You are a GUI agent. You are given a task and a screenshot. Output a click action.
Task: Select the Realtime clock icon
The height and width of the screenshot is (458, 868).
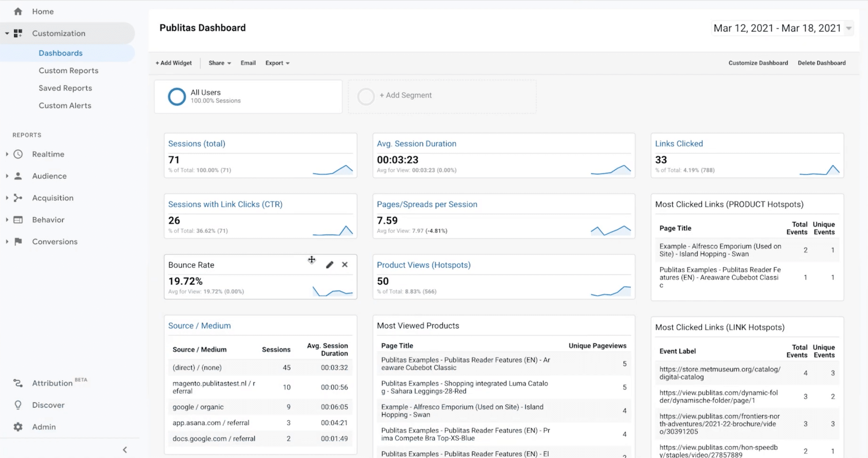pos(18,154)
